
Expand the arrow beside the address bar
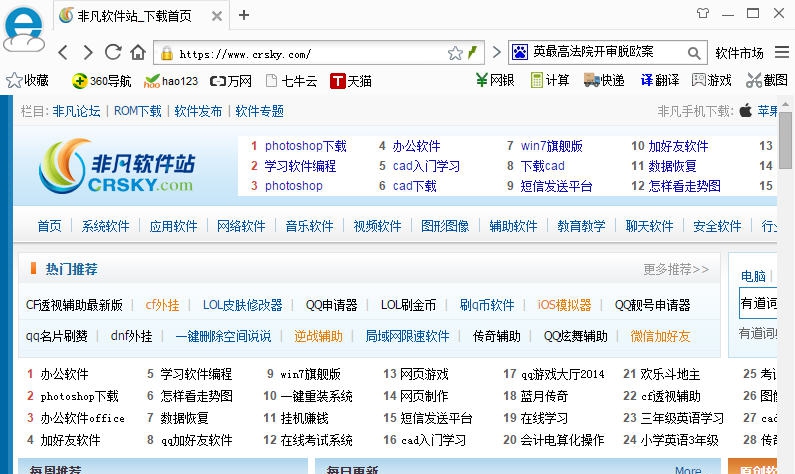coord(497,52)
